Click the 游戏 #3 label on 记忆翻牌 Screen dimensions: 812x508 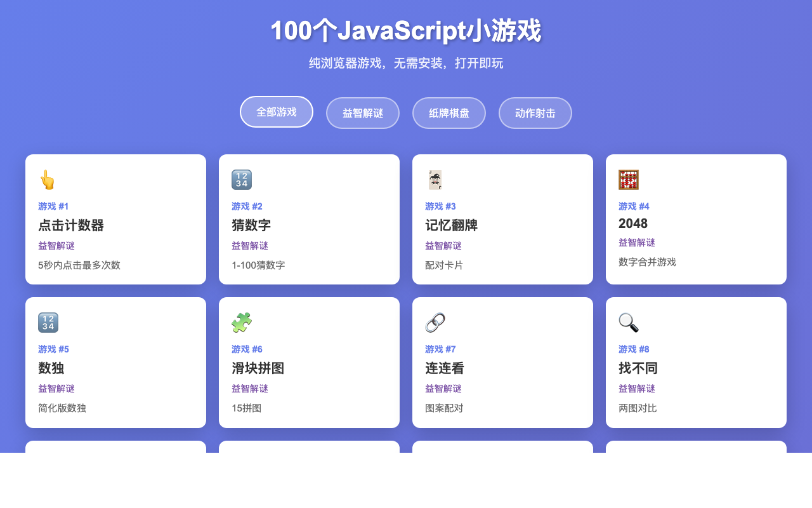(x=440, y=206)
